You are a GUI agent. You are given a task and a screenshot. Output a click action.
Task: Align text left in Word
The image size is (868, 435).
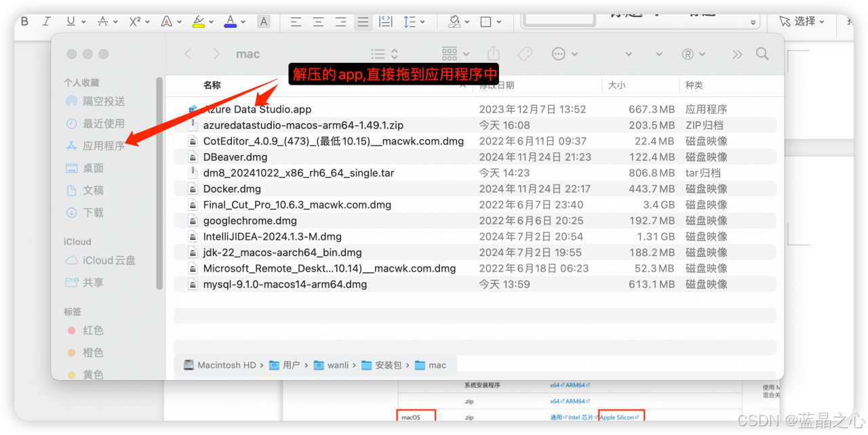296,22
